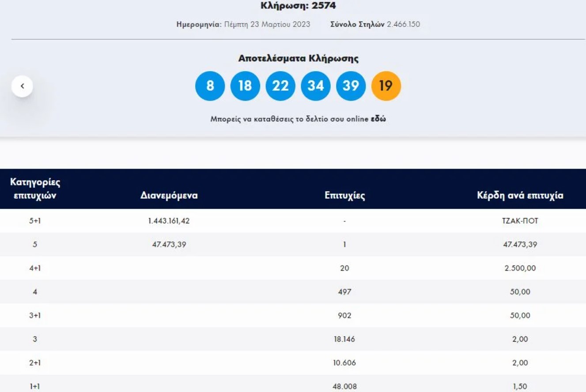Select the blue number 34 ball
This screenshot has width=586, height=392.
point(316,86)
